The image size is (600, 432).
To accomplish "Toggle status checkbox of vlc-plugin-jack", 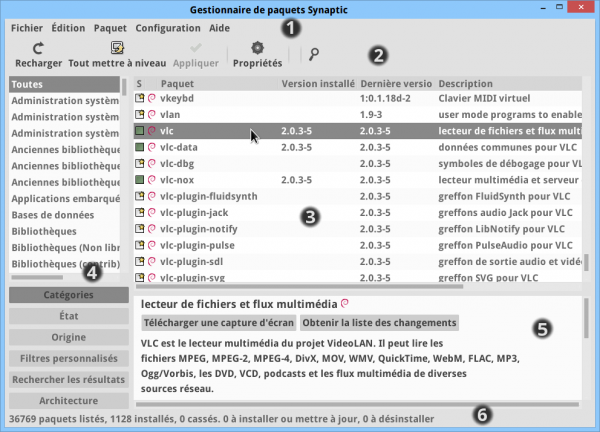I will click(140, 212).
